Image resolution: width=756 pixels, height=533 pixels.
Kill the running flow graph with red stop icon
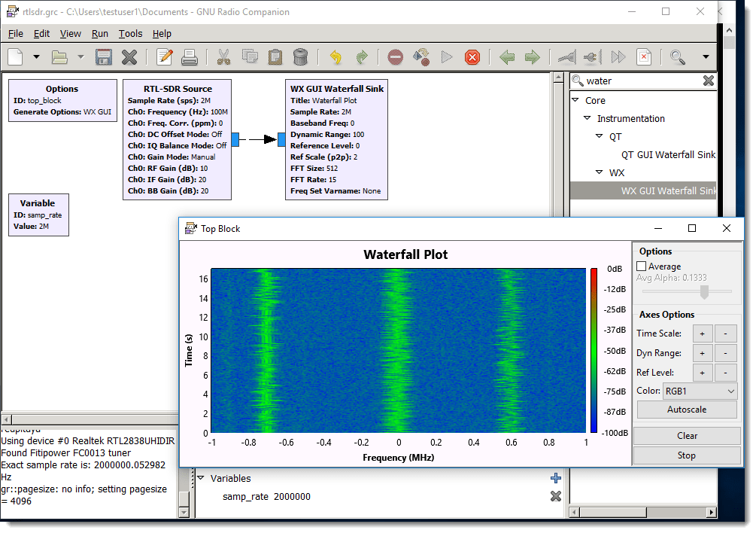click(472, 57)
